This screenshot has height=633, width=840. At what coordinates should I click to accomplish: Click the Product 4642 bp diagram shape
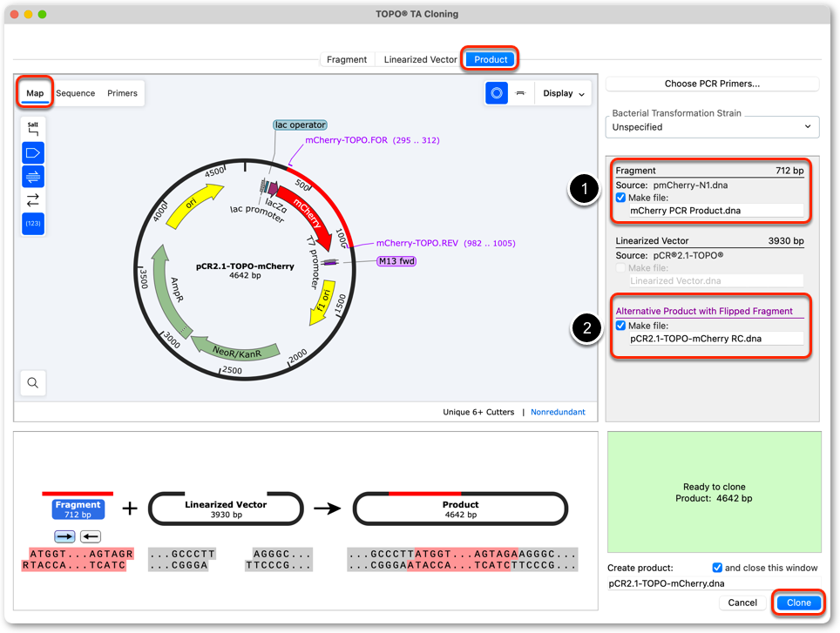coord(460,508)
